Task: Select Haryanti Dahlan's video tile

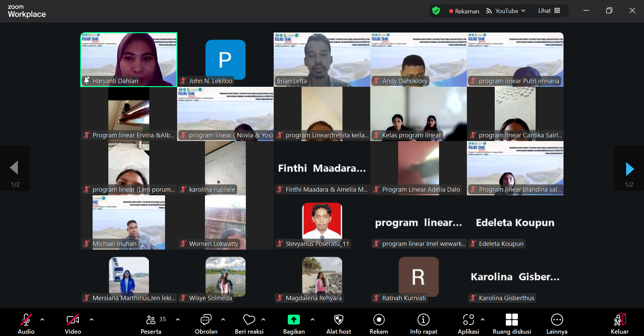Action: [x=129, y=60]
